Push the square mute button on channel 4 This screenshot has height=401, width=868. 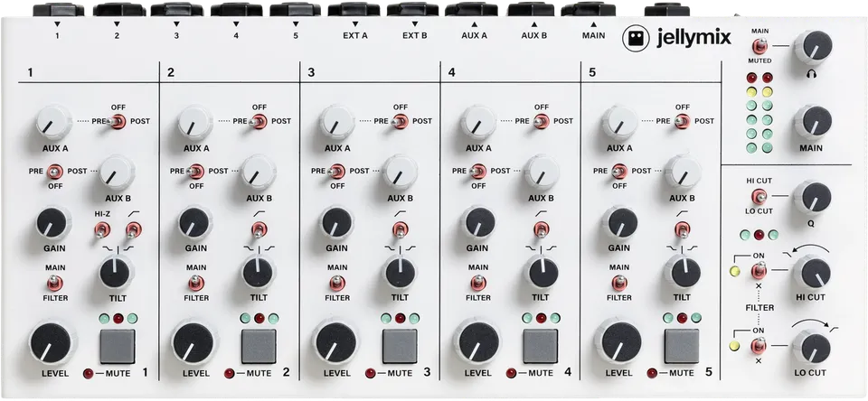coord(541,346)
